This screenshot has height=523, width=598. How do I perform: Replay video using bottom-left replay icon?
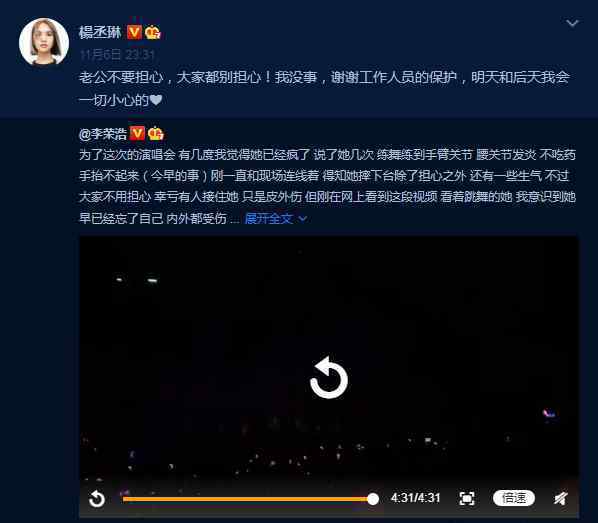coord(96,499)
